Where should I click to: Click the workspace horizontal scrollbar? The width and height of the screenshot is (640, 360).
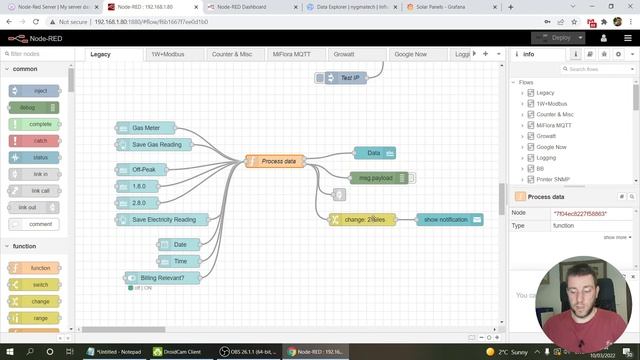(x=124, y=329)
